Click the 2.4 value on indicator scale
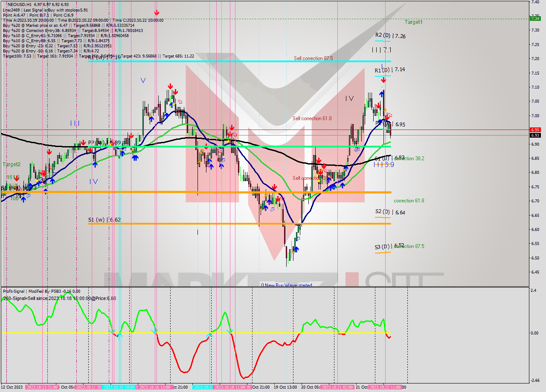 pyautogui.click(x=533, y=291)
